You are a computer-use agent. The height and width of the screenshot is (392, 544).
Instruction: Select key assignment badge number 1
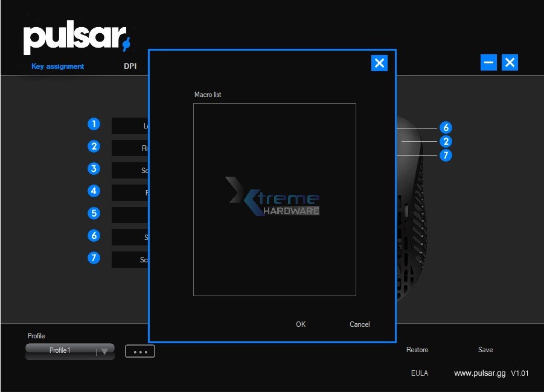pyautogui.click(x=94, y=124)
